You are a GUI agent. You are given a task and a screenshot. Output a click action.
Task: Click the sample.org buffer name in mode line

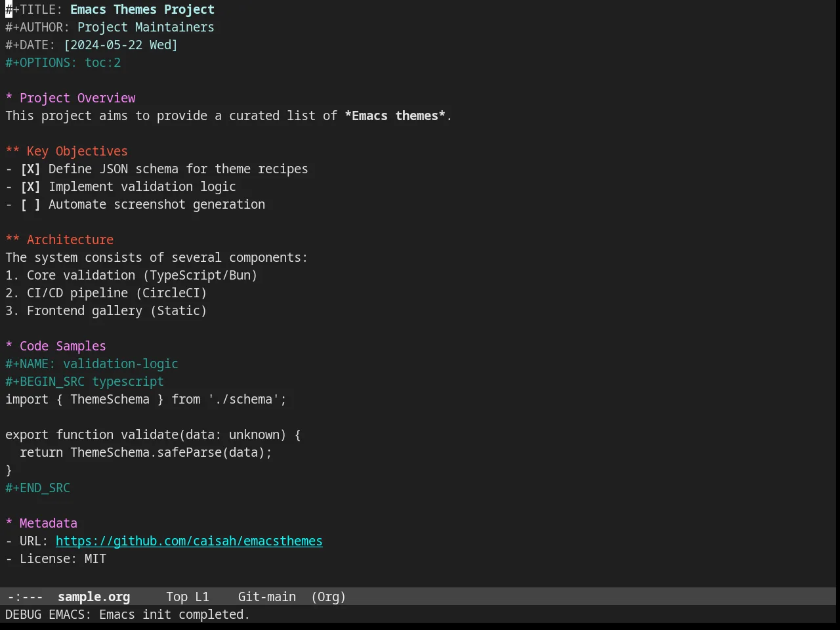click(x=94, y=597)
